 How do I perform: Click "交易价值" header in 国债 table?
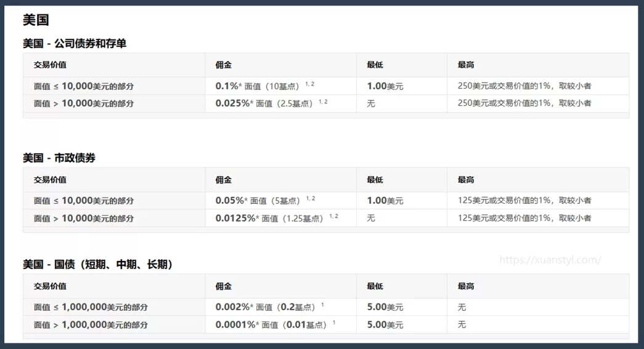tap(50, 286)
